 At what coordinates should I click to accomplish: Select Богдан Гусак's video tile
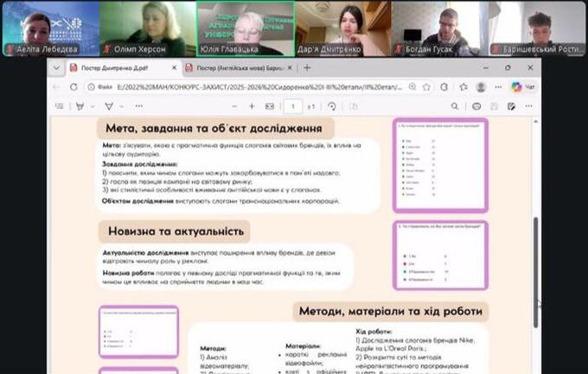coord(441,28)
